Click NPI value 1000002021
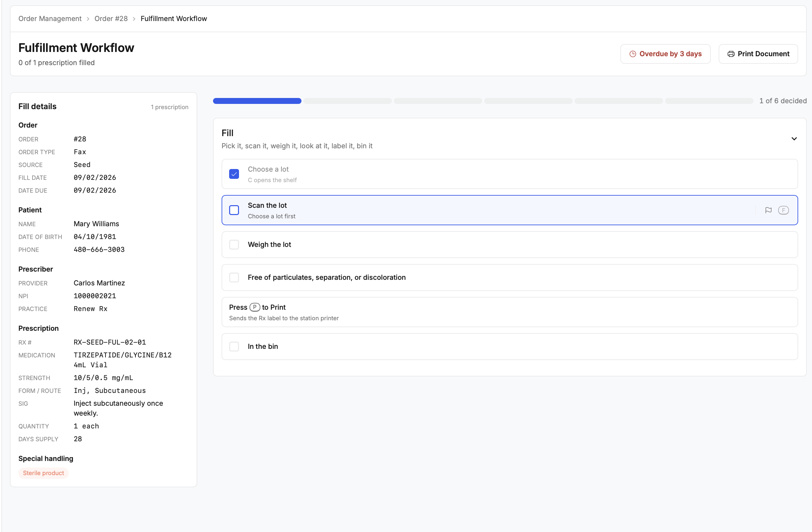Viewport: 812px width, 532px height. (95, 296)
